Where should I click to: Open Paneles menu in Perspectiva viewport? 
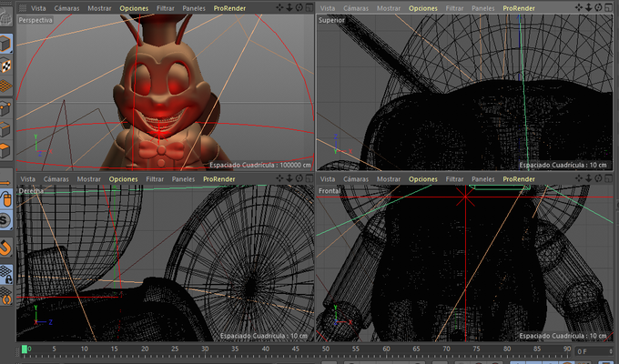[x=194, y=8]
